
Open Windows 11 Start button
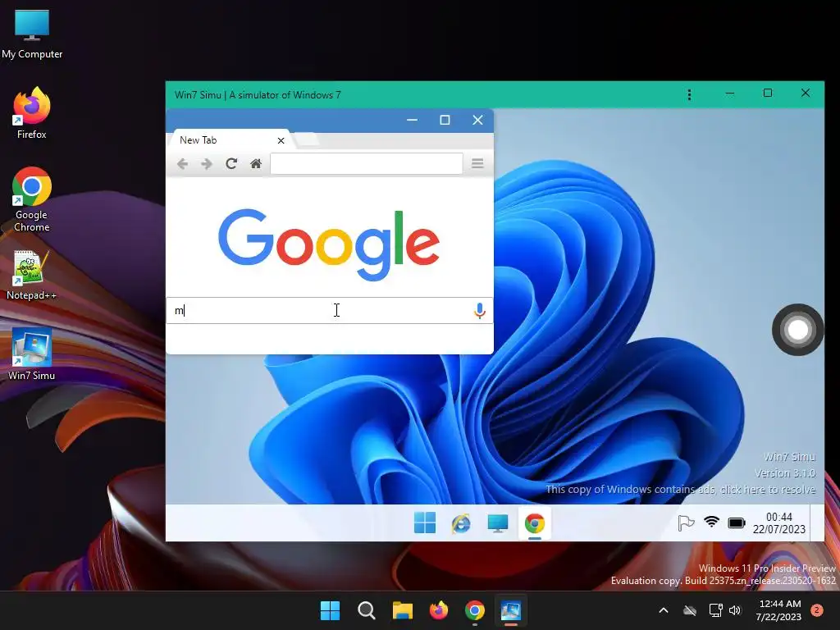pos(330,610)
